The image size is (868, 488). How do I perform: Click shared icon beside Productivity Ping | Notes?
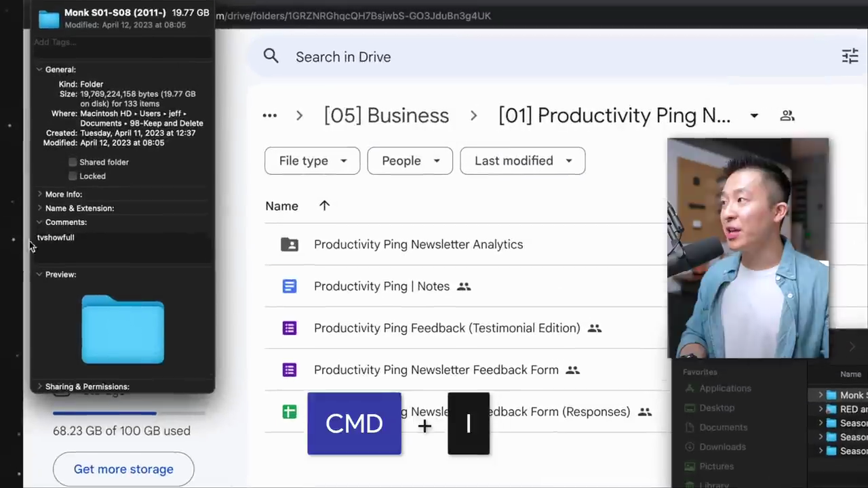point(464,287)
